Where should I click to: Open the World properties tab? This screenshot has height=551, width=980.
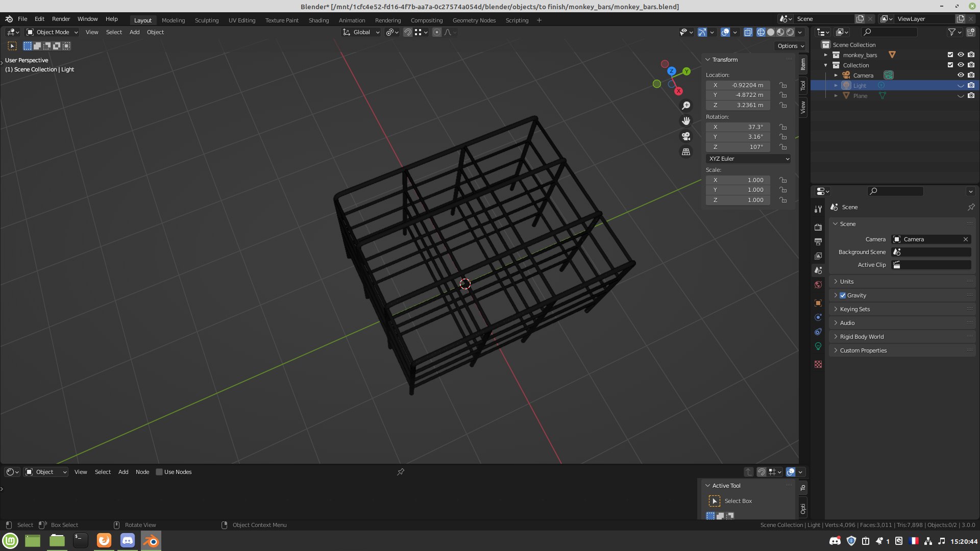pos(818,285)
